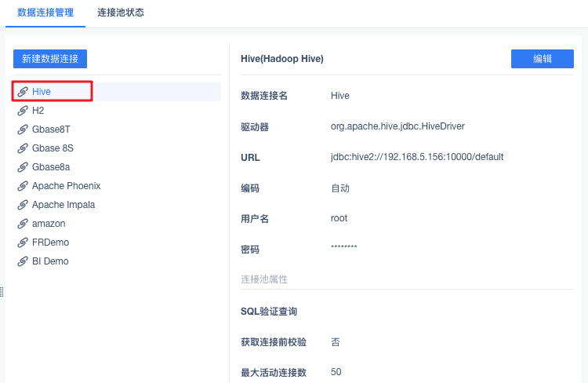
Task: Select the Apache Phoenix connection
Action: (x=66, y=186)
